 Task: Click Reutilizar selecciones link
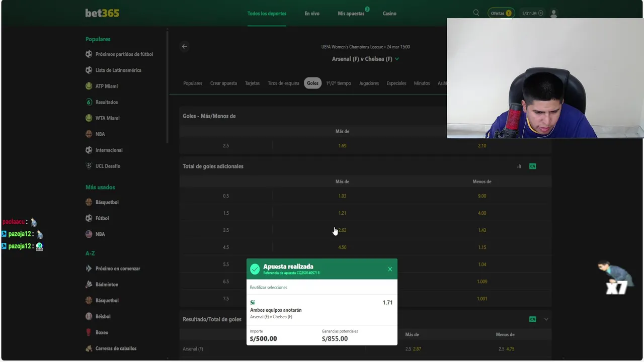[269, 288]
